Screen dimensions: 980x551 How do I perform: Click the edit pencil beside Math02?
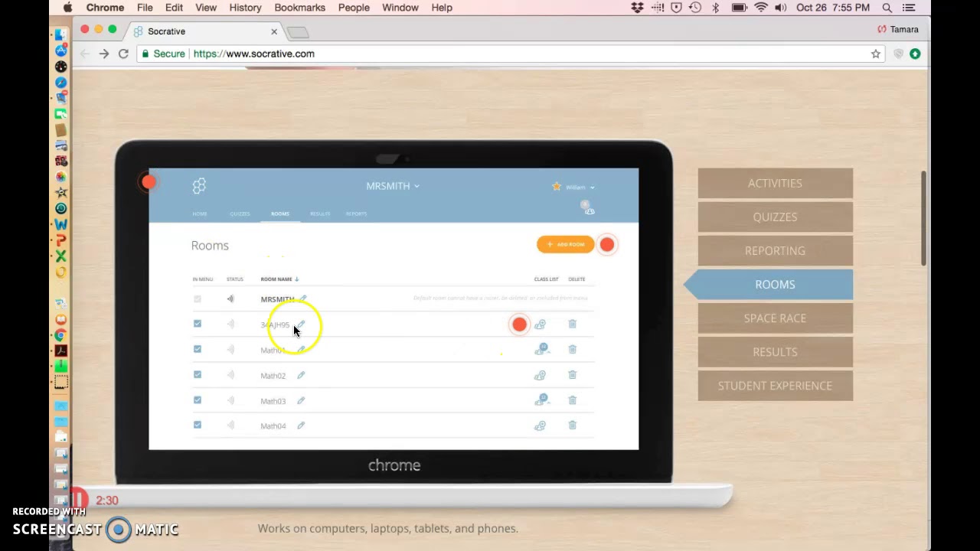(x=301, y=375)
